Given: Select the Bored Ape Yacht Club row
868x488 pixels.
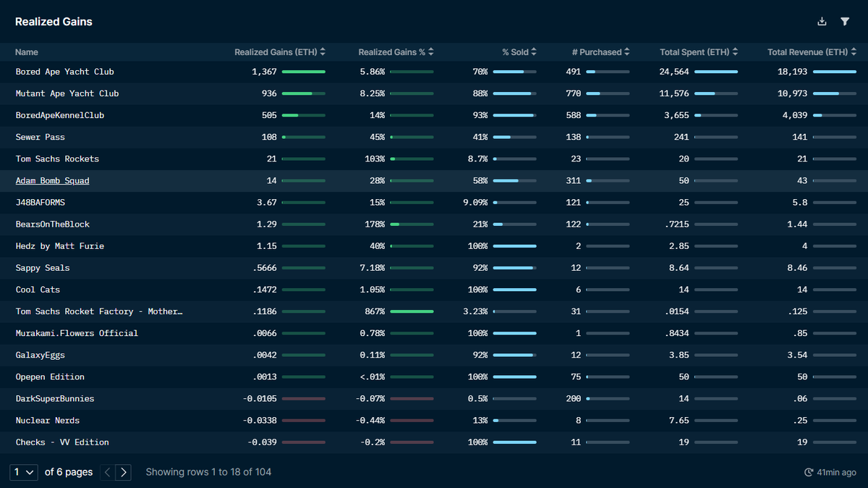Looking at the screenshot, I should pyautogui.click(x=434, y=72).
